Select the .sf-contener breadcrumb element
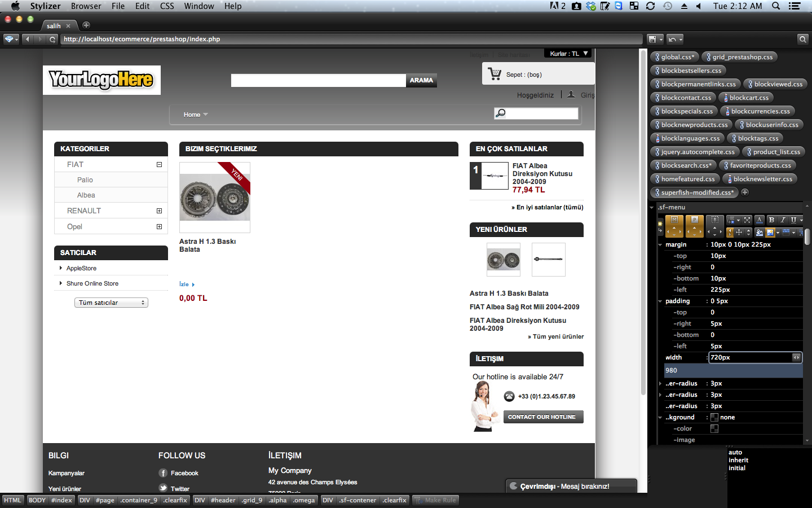812x508 pixels. (x=358, y=500)
